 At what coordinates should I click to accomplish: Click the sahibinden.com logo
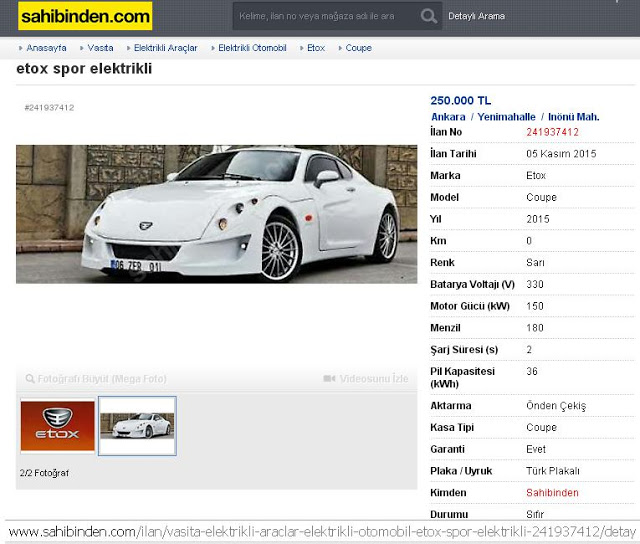[85, 16]
